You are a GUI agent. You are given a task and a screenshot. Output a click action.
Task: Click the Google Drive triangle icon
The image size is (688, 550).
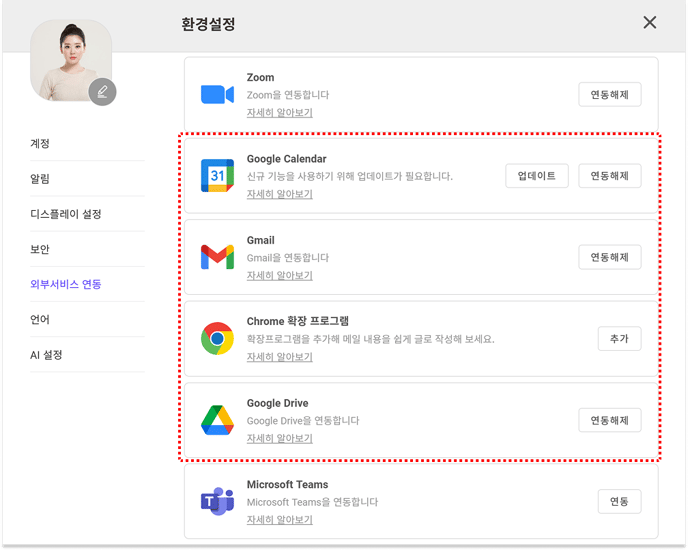click(x=217, y=420)
